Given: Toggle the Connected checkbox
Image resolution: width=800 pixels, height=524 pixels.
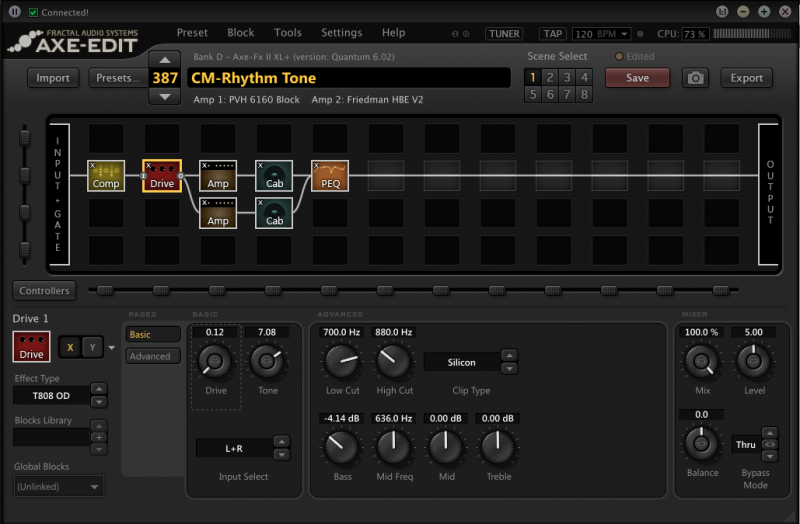Looking at the screenshot, I should 34,12.
